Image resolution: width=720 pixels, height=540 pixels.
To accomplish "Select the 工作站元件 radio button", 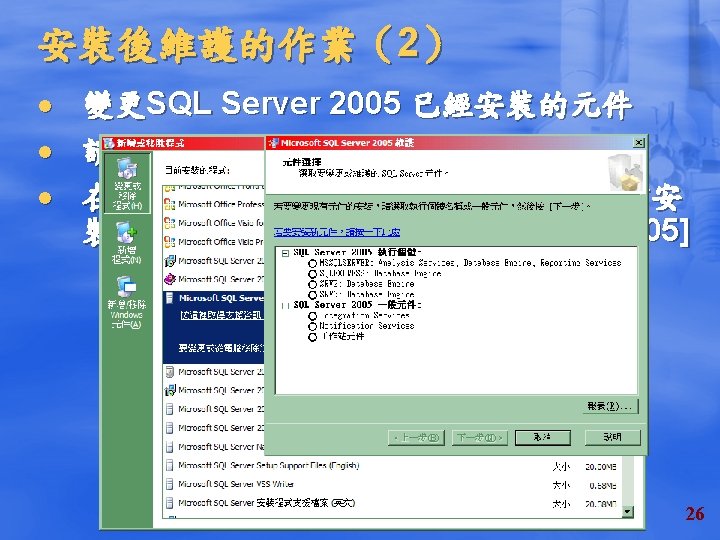I will click(x=312, y=337).
